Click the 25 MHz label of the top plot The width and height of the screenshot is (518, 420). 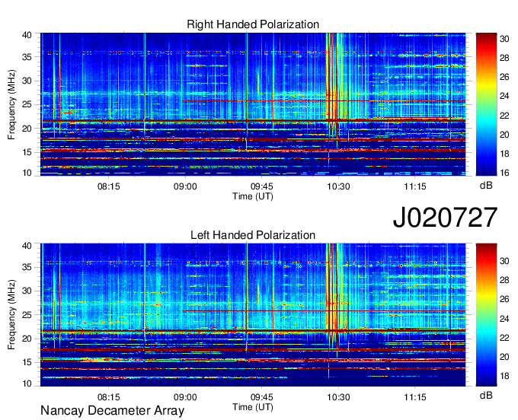[x=27, y=104]
